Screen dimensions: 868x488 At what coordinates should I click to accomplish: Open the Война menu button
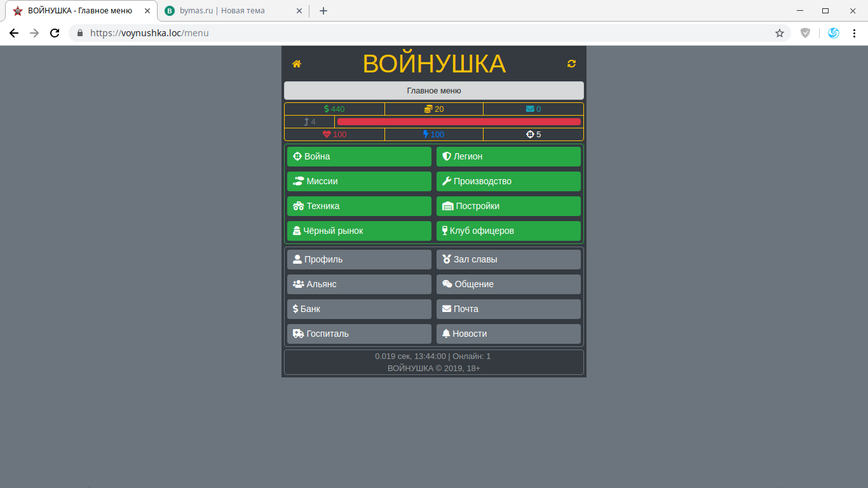[359, 156]
